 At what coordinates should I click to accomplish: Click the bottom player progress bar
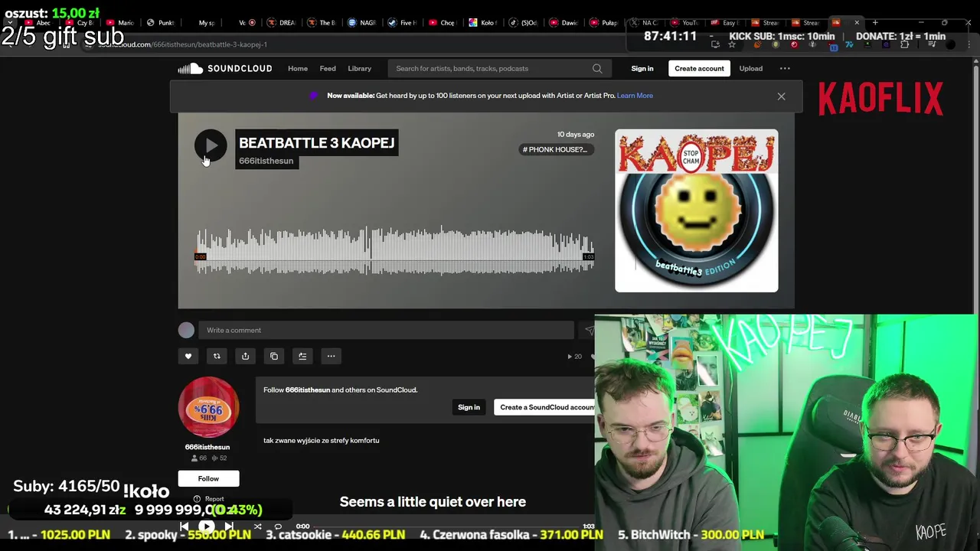pyautogui.click(x=446, y=527)
